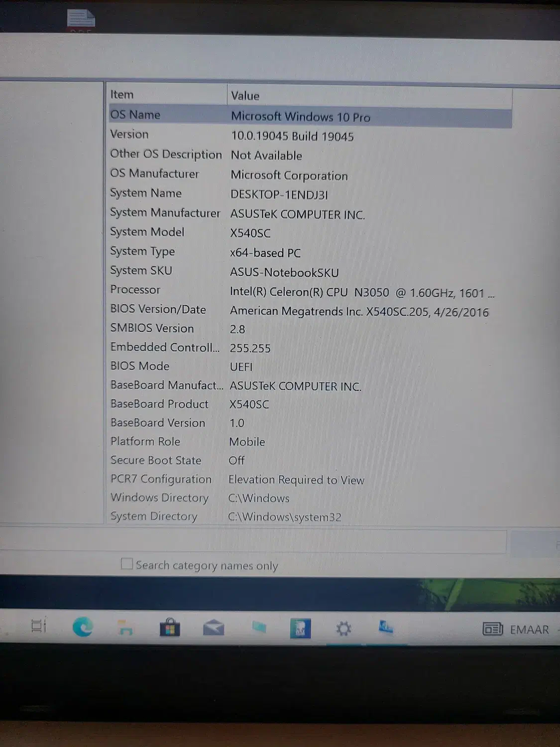Sort by the Item column header
The height and width of the screenshot is (747, 560).
click(168, 95)
